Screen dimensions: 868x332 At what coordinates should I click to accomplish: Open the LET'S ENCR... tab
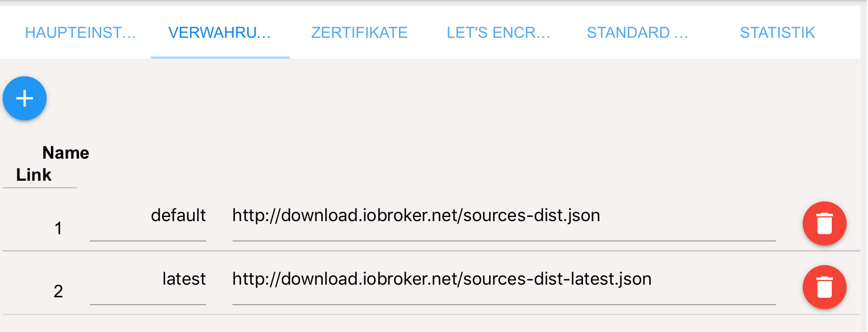499,33
